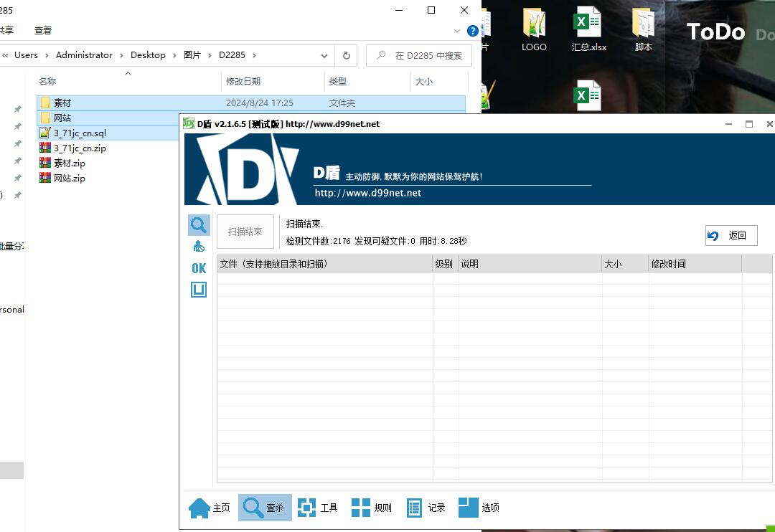Screen dimensions: 775x532
Task: Open the 选项 options section
Action: point(479,508)
